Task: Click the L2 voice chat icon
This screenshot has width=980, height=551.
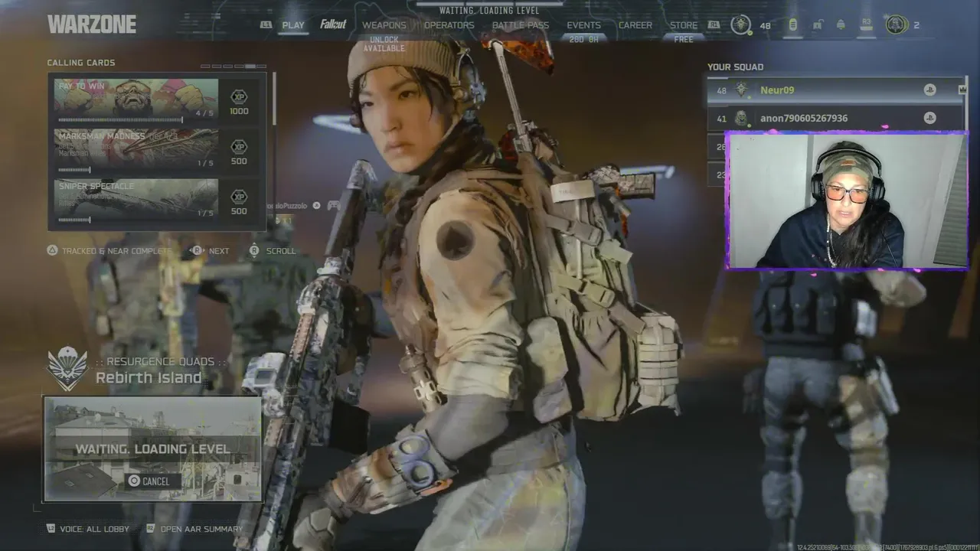Action: 51,528
